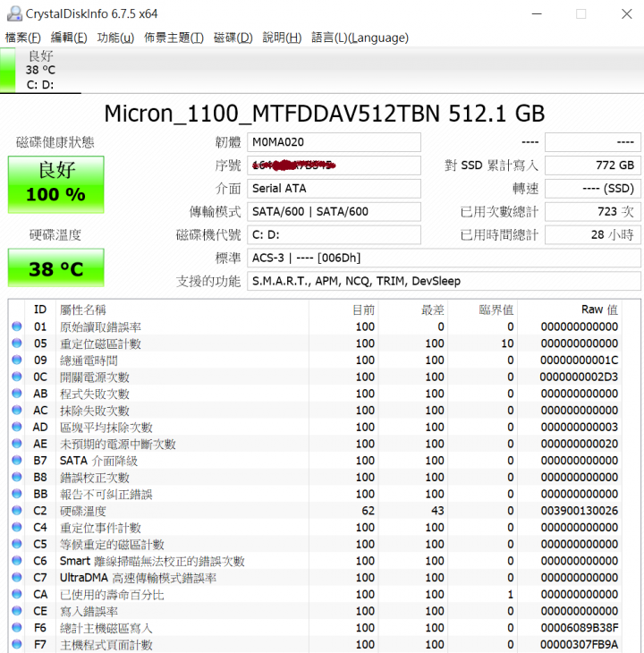The height and width of the screenshot is (653, 644).
Task: Click the blue status dot for ID 05
Action: coord(17,343)
